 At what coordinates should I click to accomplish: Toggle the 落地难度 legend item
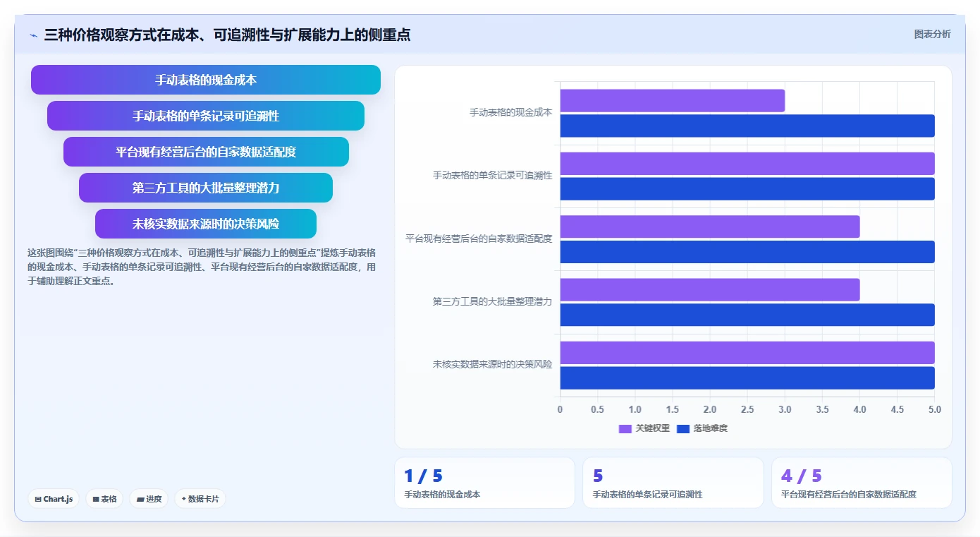[x=702, y=428]
